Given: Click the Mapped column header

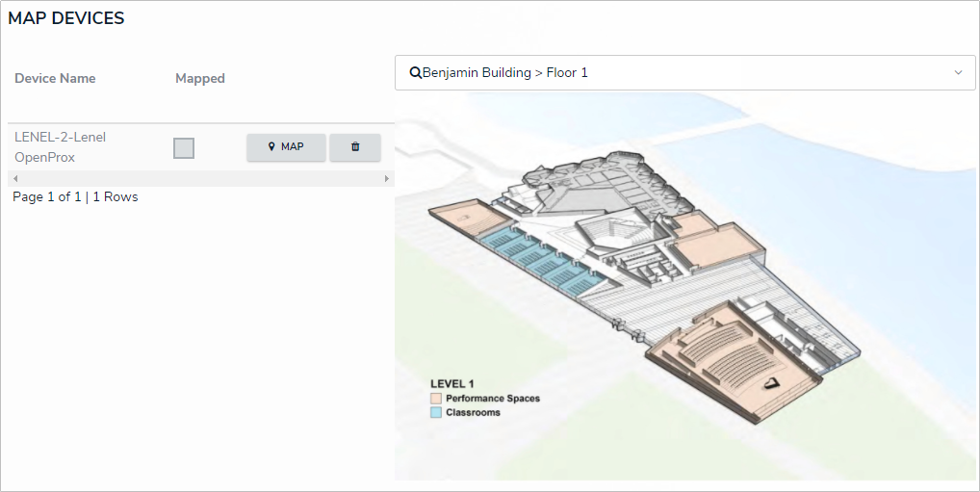Looking at the screenshot, I should tap(200, 78).
